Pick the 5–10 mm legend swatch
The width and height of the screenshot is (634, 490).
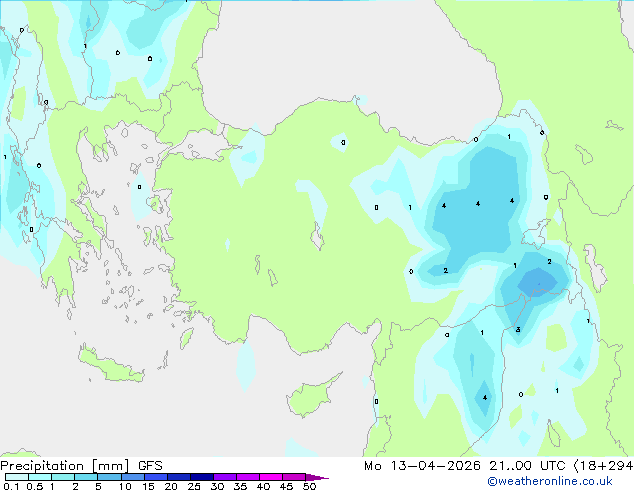click(x=109, y=477)
